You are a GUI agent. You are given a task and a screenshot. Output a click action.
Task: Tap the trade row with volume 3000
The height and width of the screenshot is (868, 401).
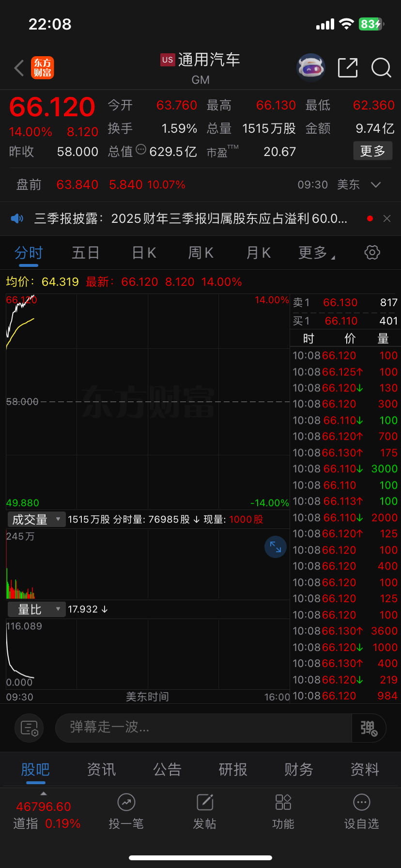click(345, 469)
